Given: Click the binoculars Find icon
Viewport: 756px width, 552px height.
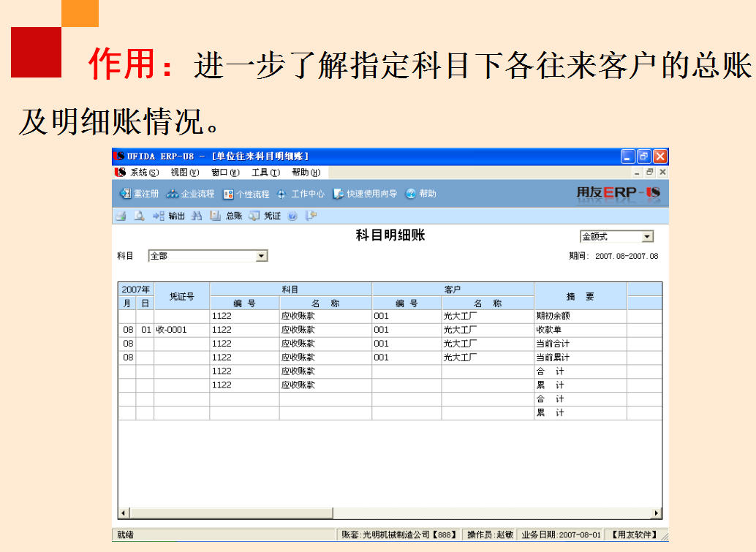Looking at the screenshot, I should [x=197, y=216].
